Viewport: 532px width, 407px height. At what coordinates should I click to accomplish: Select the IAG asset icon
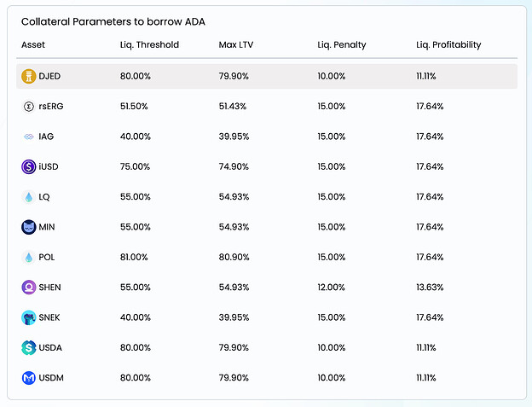pyautogui.click(x=29, y=137)
